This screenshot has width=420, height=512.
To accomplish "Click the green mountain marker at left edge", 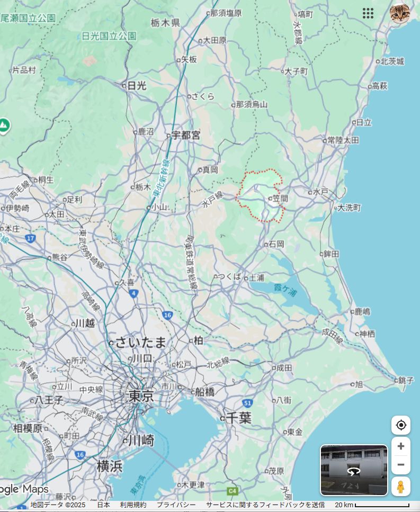I will click(x=4, y=125).
